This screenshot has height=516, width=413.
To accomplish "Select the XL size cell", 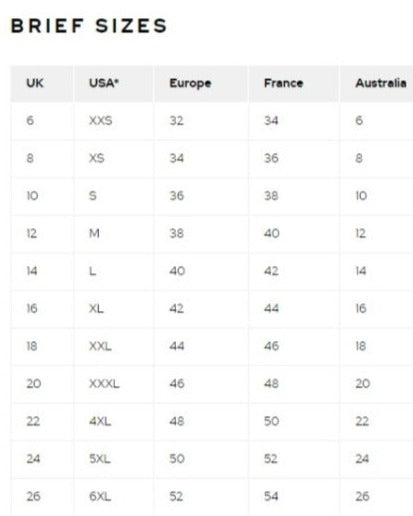I will pos(96,309).
